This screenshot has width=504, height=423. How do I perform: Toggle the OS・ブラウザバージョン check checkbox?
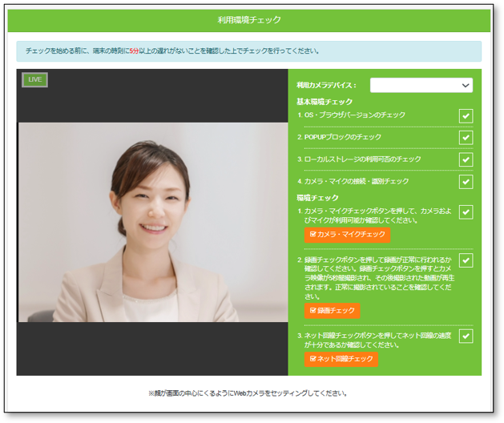(466, 116)
